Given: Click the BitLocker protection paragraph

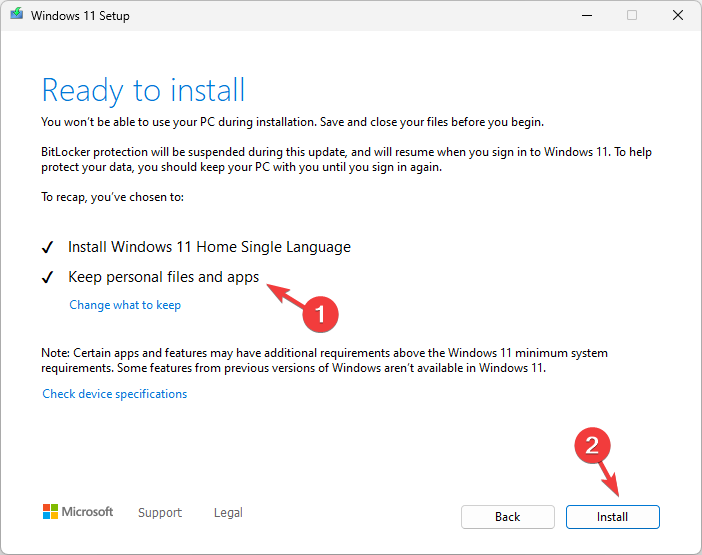Looking at the screenshot, I should [x=347, y=160].
